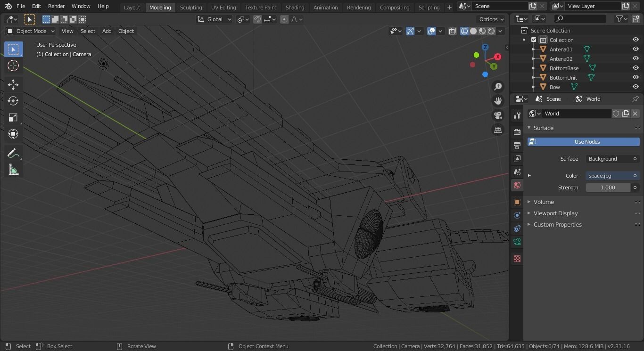Choose the Move tool
This screenshot has height=351, width=644.
(13, 84)
